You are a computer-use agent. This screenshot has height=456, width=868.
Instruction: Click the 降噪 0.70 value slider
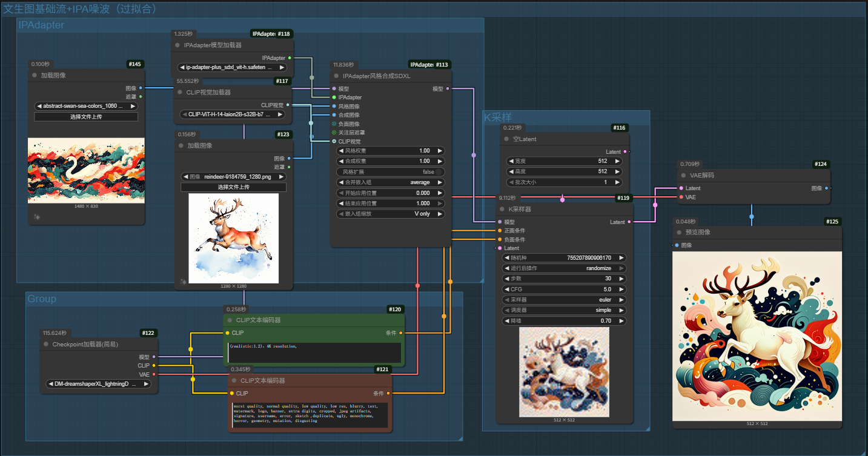pyautogui.click(x=564, y=320)
